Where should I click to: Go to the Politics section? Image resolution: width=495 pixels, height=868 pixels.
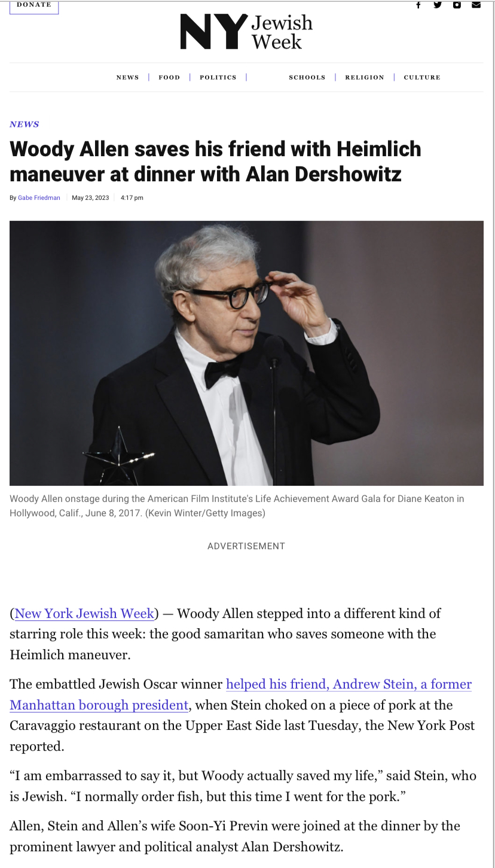tap(218, 77)
